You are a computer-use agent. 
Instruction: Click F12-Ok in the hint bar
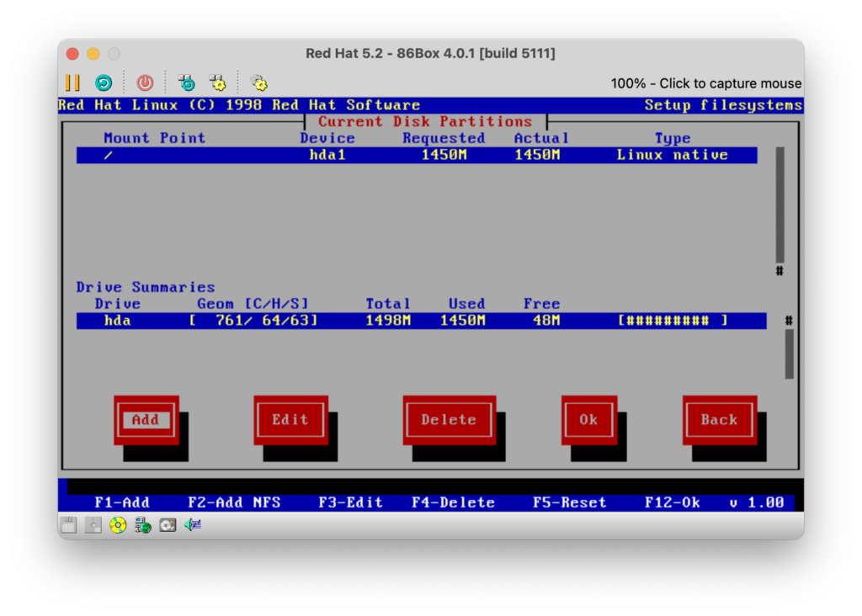(673, 502)
